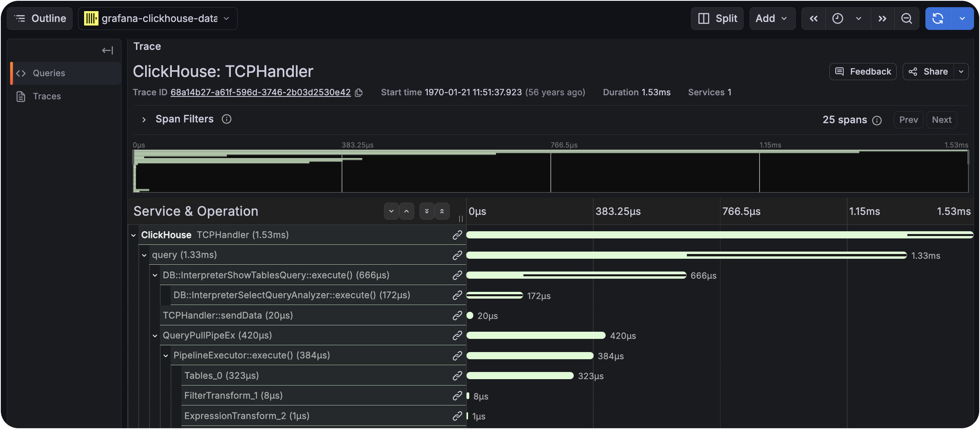This screenshot has width=980, height=429.
Task: Click the refresh dashboard icon
Action: point(938,18)
